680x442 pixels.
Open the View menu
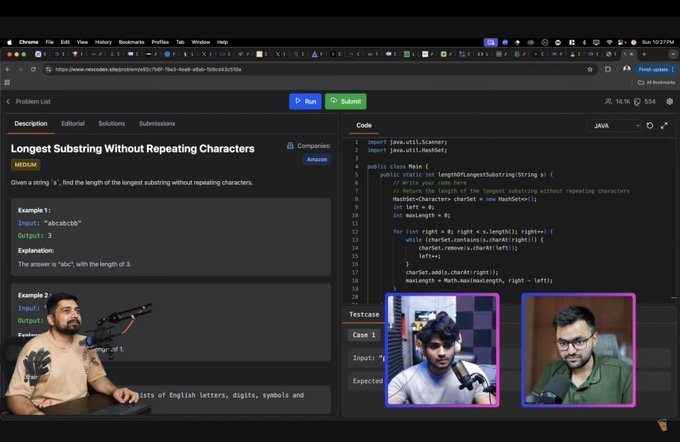click(82, 42)
